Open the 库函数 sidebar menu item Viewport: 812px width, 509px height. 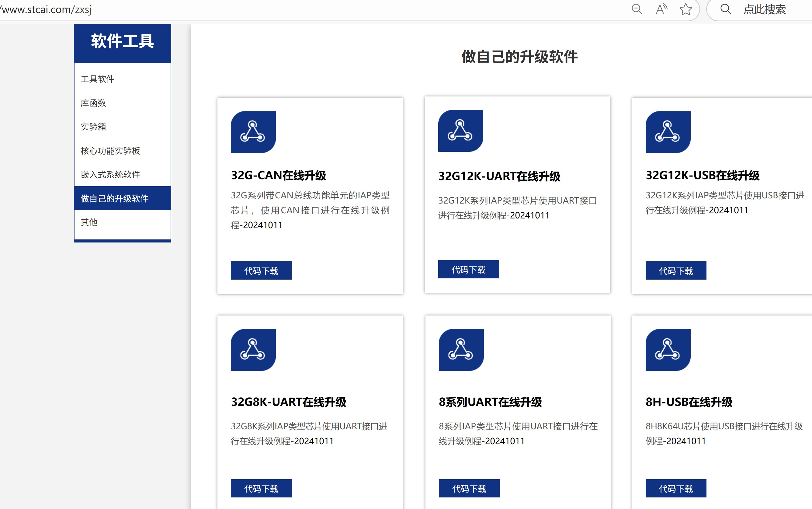[93, 103]
